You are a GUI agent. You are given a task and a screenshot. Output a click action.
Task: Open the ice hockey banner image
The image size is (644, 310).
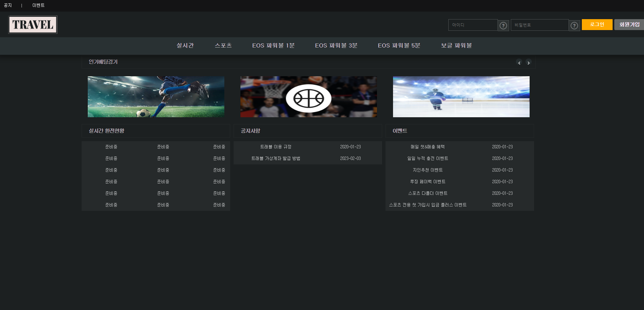[x=461, y=97]
